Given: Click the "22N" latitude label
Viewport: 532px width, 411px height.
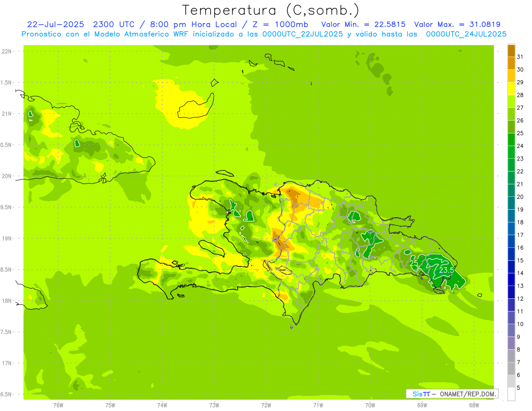Looking at the screenshot, I should click(6, 51).
